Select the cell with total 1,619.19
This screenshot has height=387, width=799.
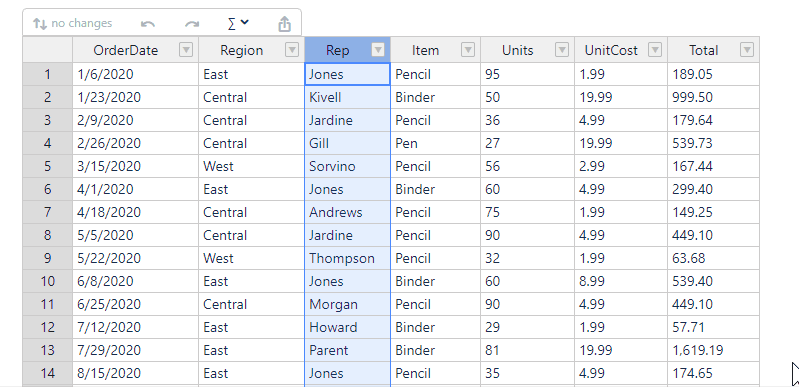713,350
